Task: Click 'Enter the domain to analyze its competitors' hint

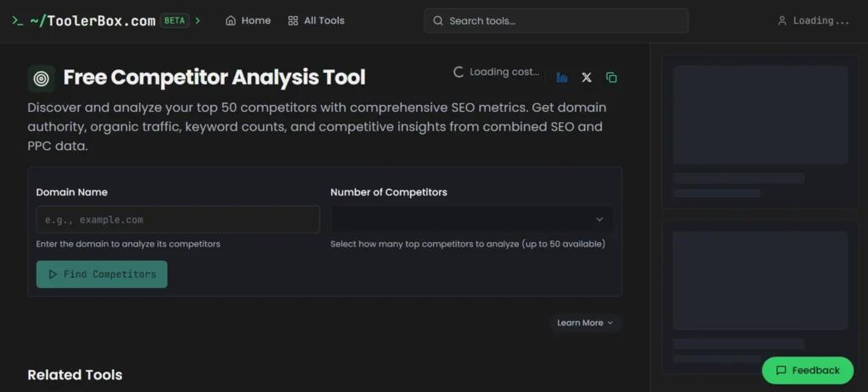Action: coord(128,244)
